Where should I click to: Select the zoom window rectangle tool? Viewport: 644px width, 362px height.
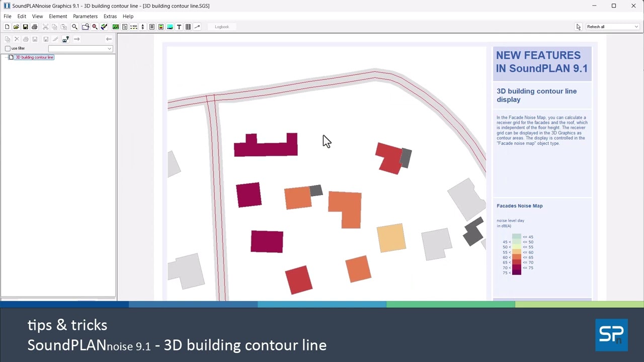point(86,27)
